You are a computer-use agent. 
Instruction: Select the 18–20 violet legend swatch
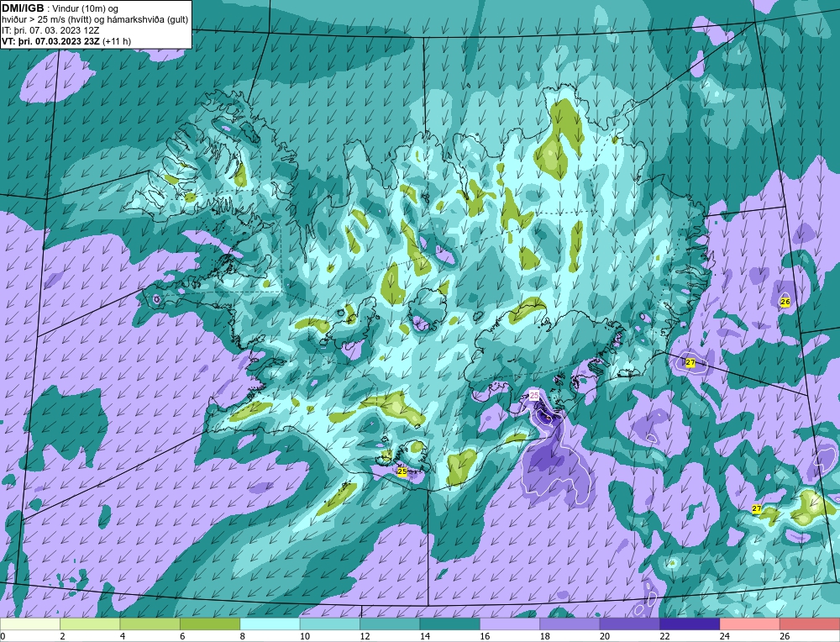570,624
